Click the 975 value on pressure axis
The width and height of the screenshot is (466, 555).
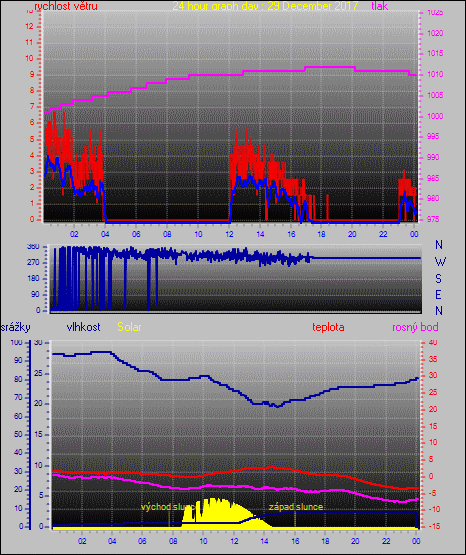tap(433, 219)
